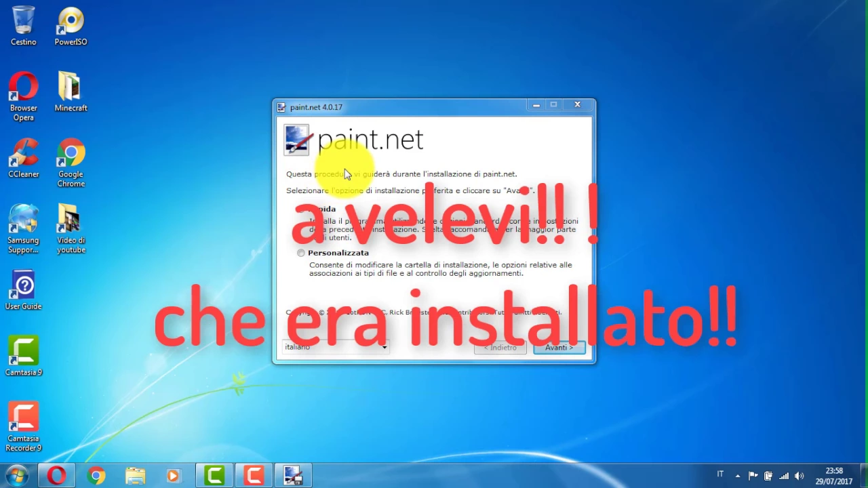Select the CCleaner desktop shortcut
The height and width of the screenshot is (488, 868).
click(23, 158)
